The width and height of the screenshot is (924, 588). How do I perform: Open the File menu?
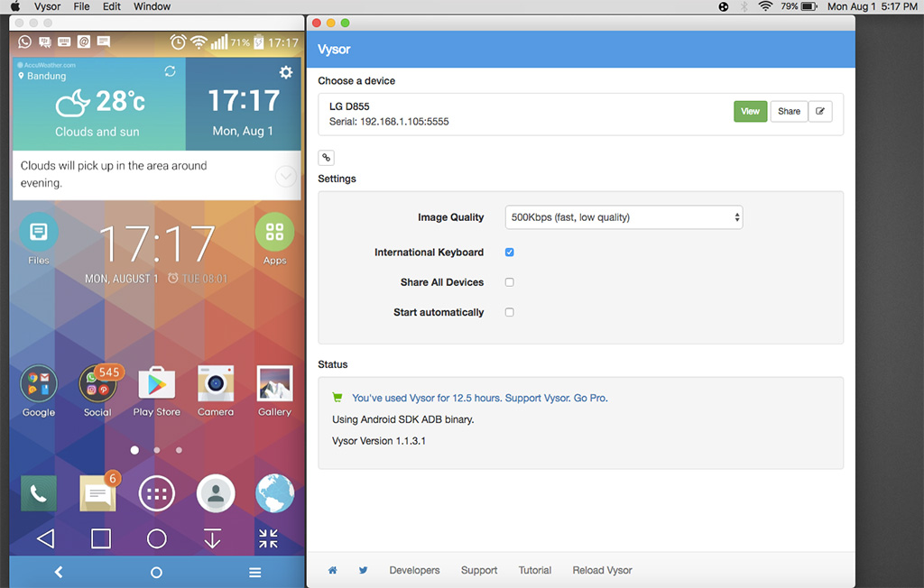[x=81, y=6]
